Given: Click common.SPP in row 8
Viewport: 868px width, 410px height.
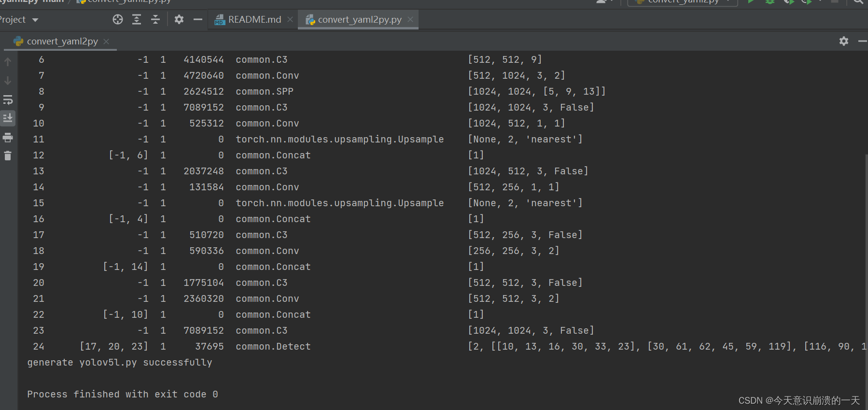Looking at the screenshot, I should pos(265,91).
